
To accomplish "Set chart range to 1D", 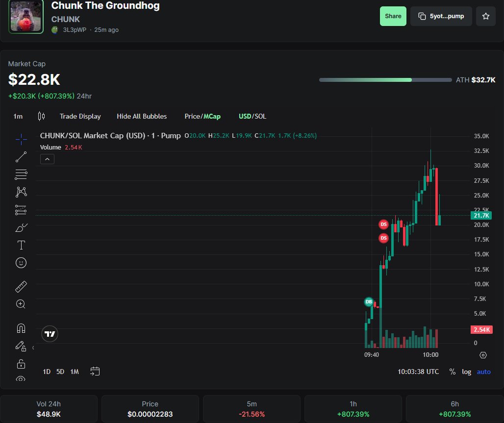I will click(x=47, y=372).
